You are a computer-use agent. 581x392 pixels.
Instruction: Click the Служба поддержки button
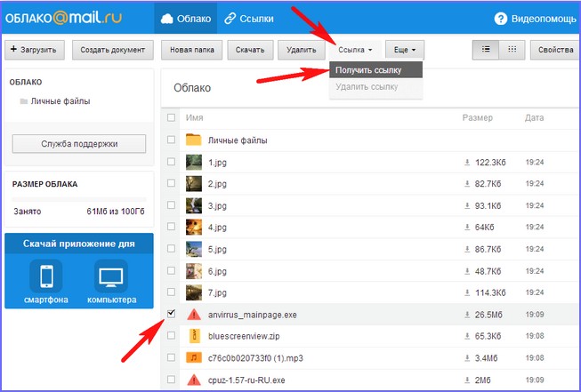point(79,144)
